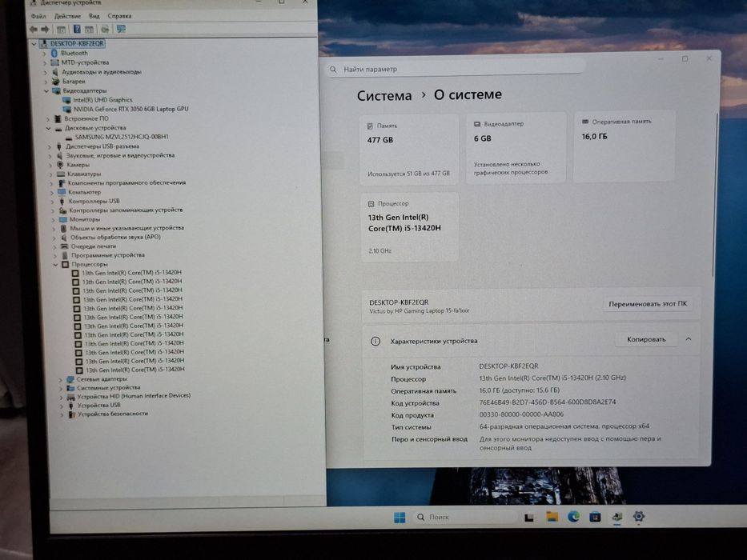Click the Копировать button

coord(646,339)
